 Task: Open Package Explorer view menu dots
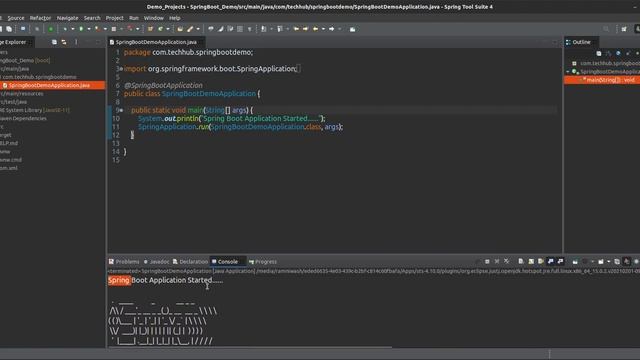pos(76,42)
